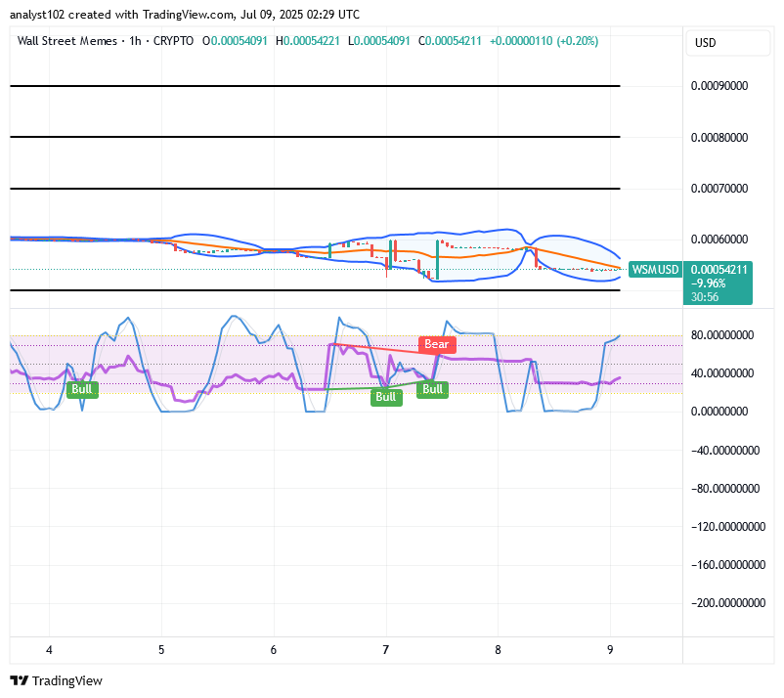Click the 0.00000000 oscillator axis label
This screenshot has height=698, width=784.
(x=719, y=412)
